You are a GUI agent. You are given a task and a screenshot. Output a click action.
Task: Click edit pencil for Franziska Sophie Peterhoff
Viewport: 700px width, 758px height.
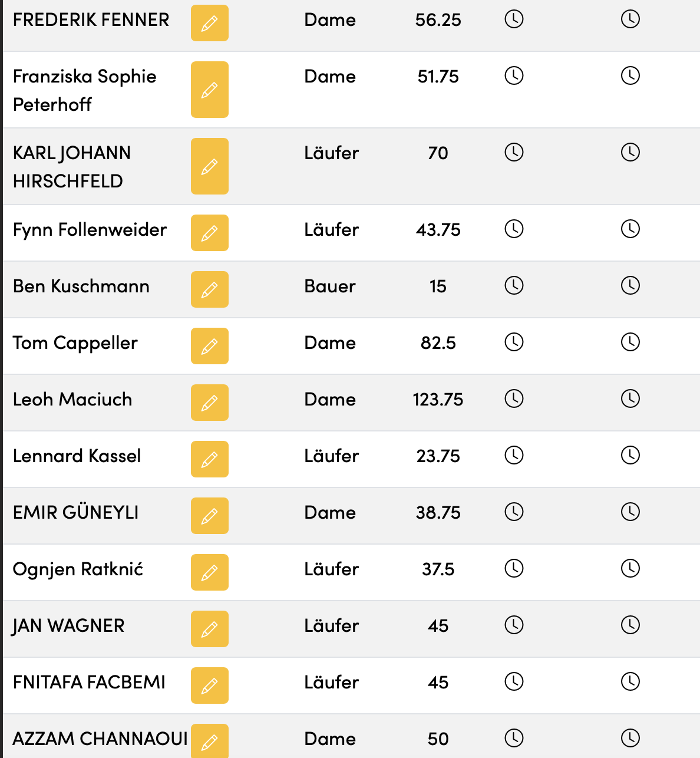coord(209,90)
